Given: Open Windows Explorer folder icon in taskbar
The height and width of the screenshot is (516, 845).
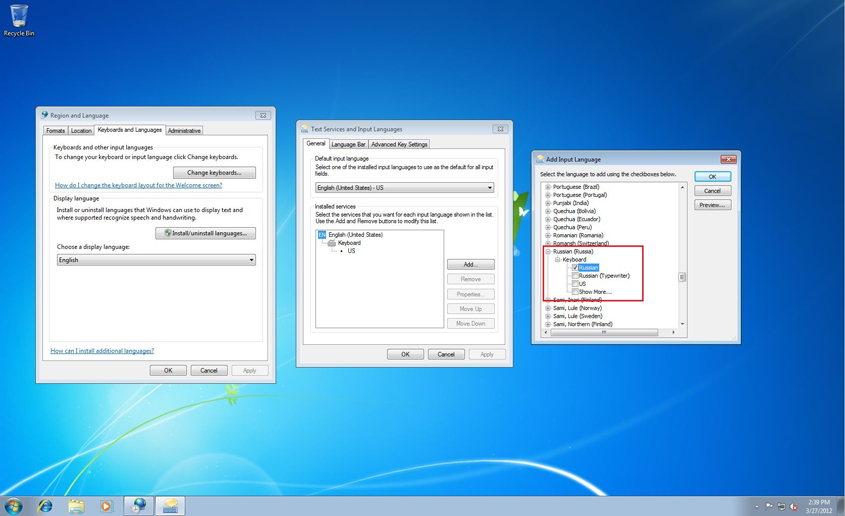Looking at the screenshot, I should point(76,506).
